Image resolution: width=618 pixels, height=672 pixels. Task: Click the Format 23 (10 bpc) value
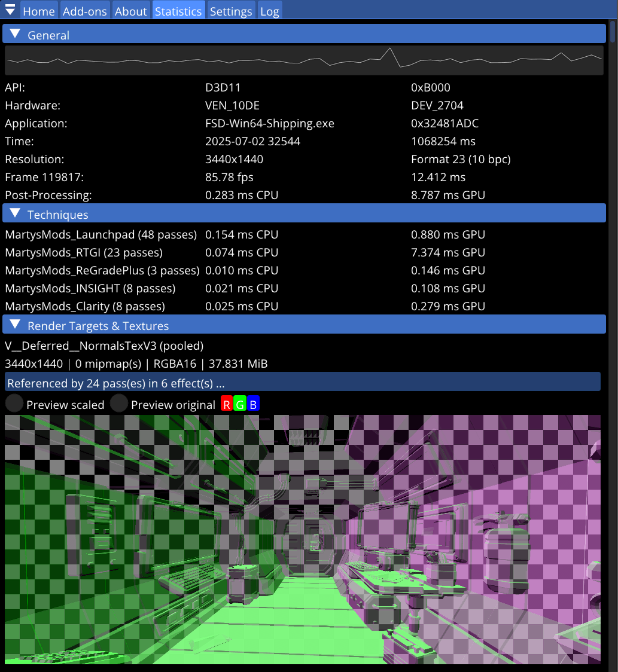tap(461, 160)
